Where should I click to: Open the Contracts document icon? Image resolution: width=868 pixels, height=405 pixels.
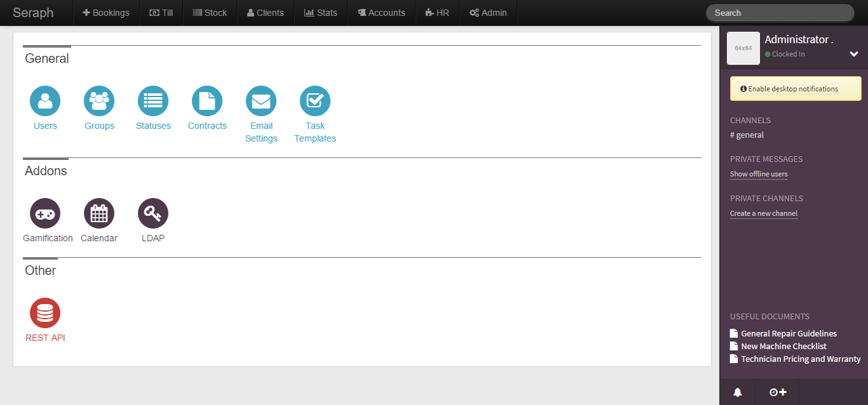click(x=207, y=102)
